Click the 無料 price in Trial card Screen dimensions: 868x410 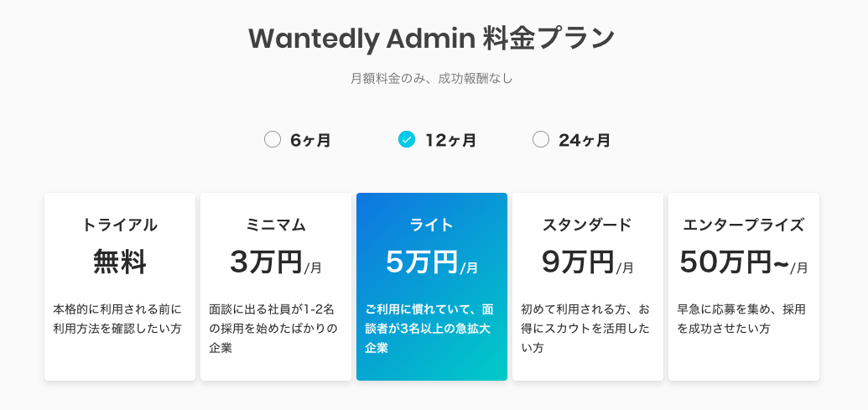tap(120, 262)
